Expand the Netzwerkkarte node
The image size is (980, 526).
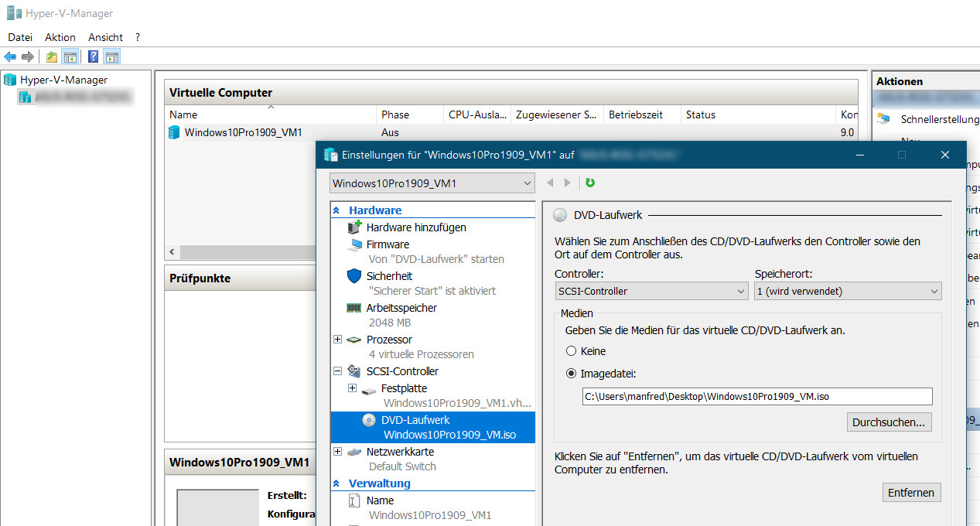tap(337, 452)
